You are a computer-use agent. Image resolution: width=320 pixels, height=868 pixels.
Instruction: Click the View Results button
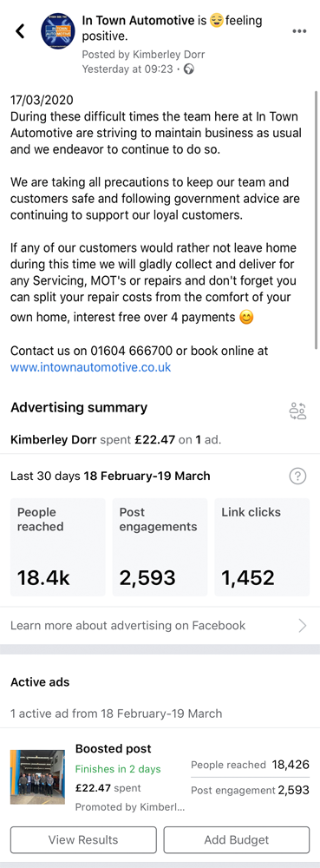coord(83,839)
